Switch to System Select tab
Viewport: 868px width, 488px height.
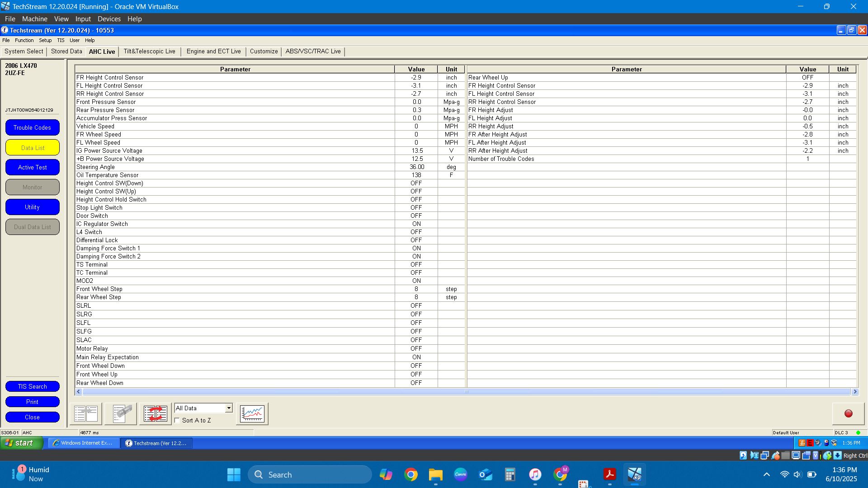tap(24, 51)
